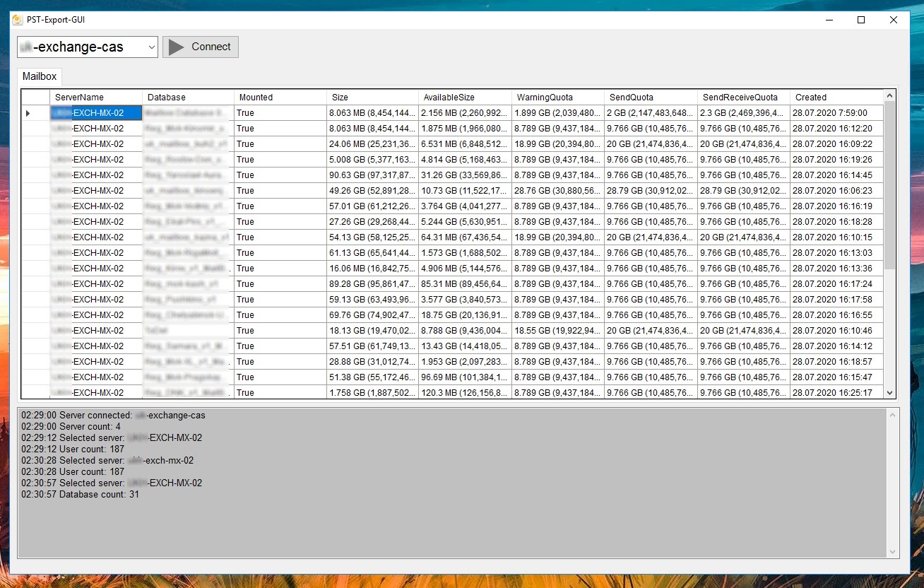Screen dimensions: 924x588
Task: Select the size cell 49.26 GB
Action: 373,191
